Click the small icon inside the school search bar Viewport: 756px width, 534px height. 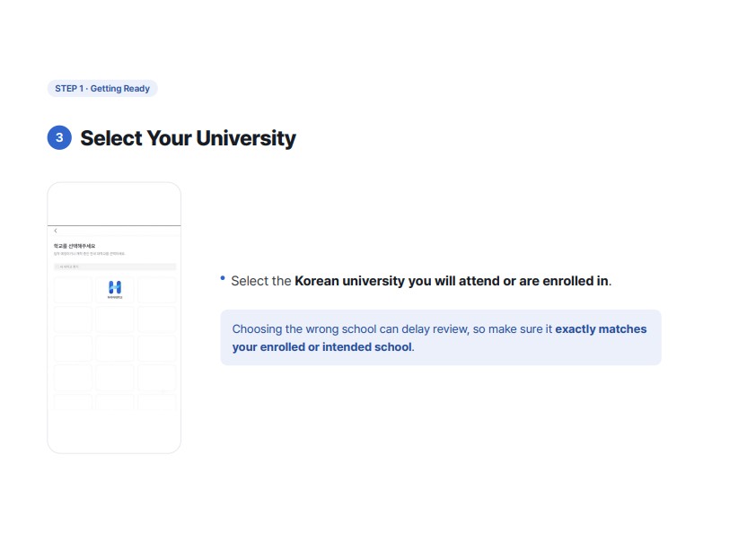pos(57,267)
